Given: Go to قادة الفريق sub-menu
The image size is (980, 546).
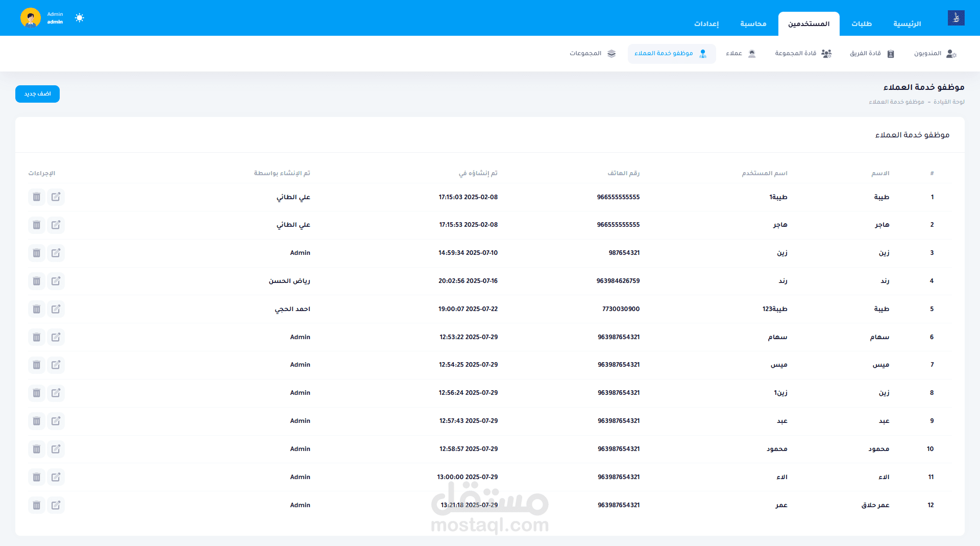Looking at the screenshot, I should coord(872,54).
